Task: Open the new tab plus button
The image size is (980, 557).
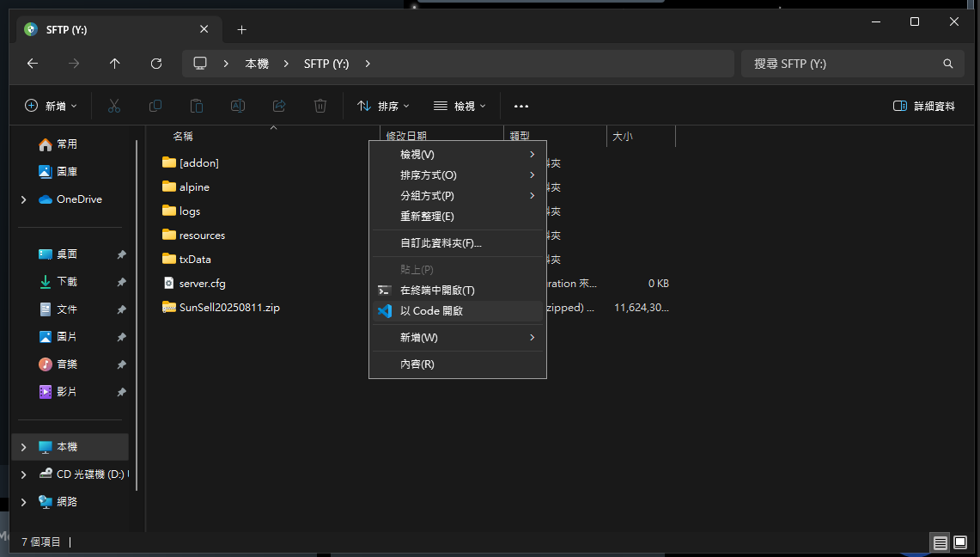Action: [x=241, y=29]
